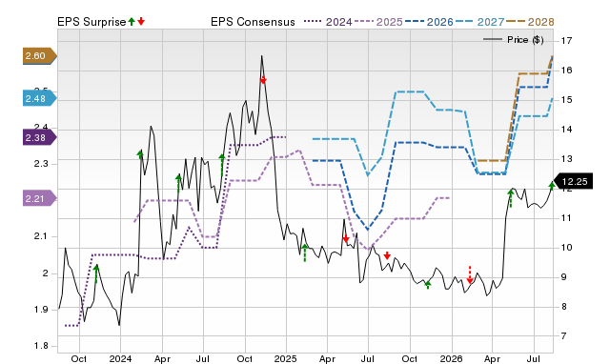Image resolution: width=610 pixels, height=364 pixels.
Task: Click the red dashed surprise arrow near 2026
Action: (x=470, y=275)
